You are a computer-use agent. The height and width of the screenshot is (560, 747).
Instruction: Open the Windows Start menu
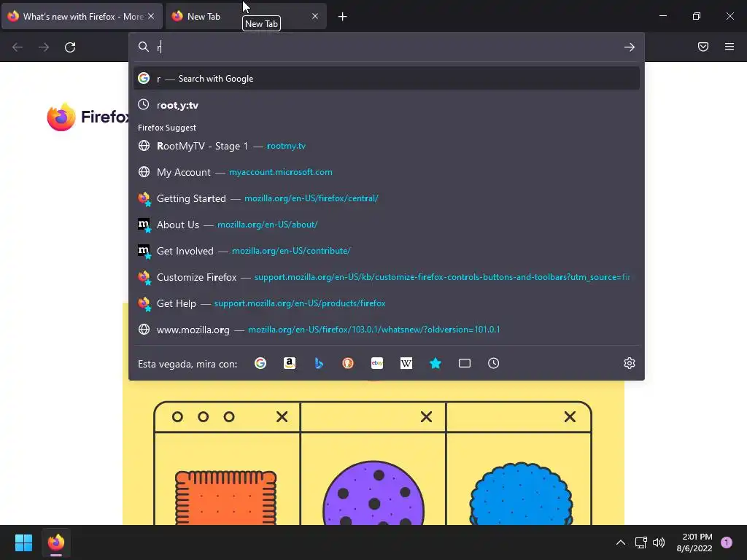click(x=23, y=542)
